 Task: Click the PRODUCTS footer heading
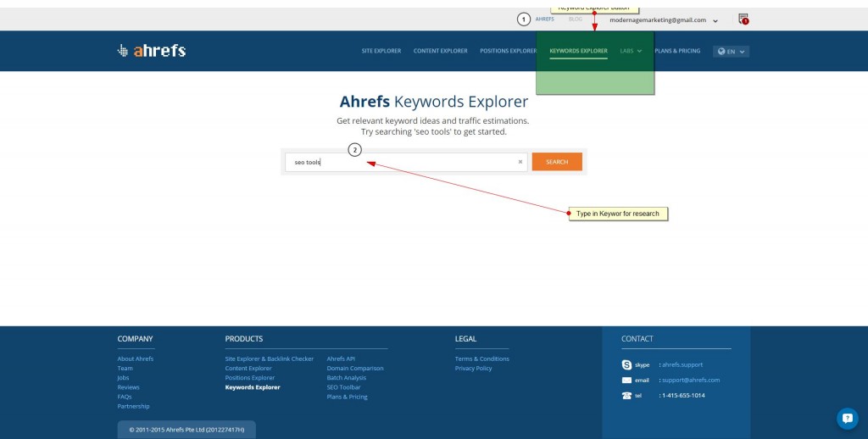click(x=243, y=339)
